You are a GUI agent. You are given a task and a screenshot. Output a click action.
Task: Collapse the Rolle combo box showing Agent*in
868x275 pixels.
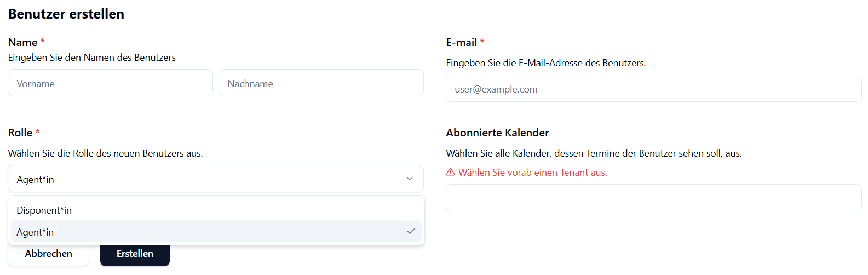(216, 179)
